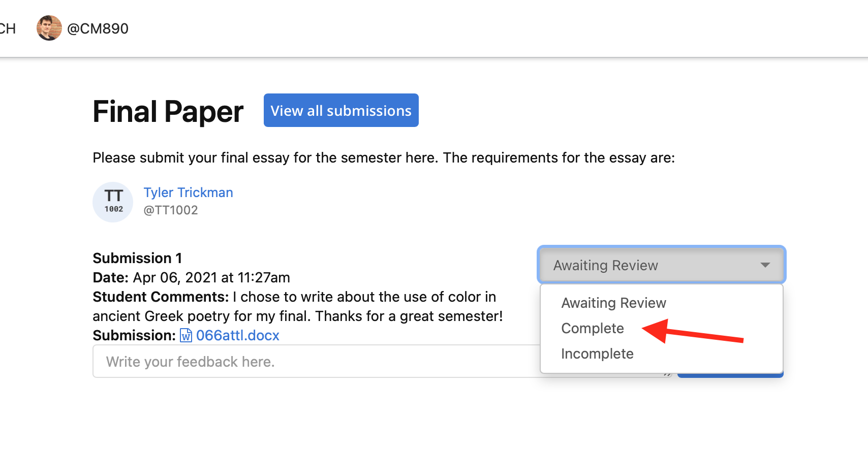Open the @CM890 profile avatar
Image resolution: width=868 pixels, height=449 pixels.
(49, 28)
